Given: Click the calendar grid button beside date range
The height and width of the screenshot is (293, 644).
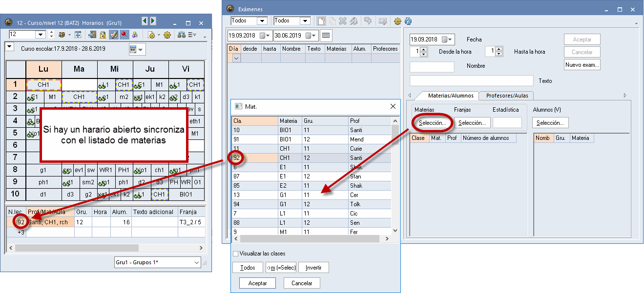Looking at the screenshot, I should pyautogui.click(x=326, y=35).
